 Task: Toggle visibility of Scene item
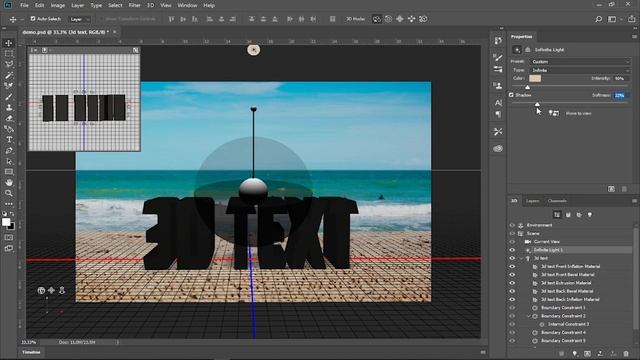point(512,233)
